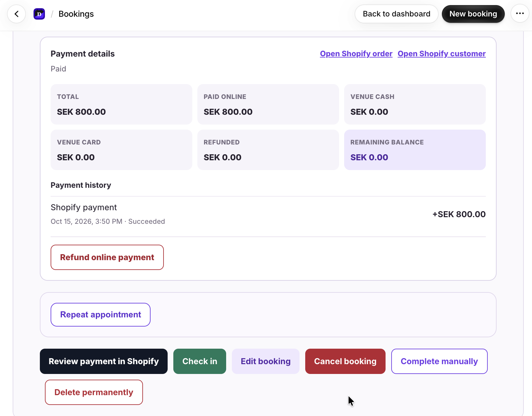Click the +SEK 800.00 payment amount
Screen dimensions: 532x416
pyautogui.click(x=459, y=214)
